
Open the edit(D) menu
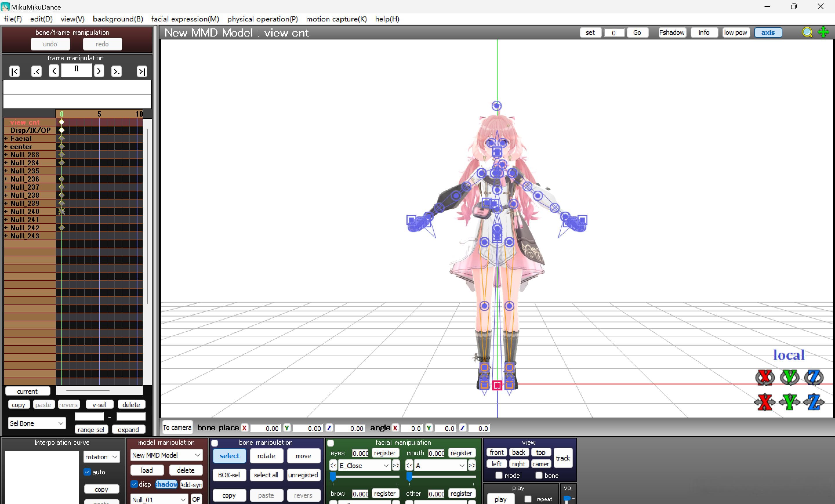tap(41, 19)
